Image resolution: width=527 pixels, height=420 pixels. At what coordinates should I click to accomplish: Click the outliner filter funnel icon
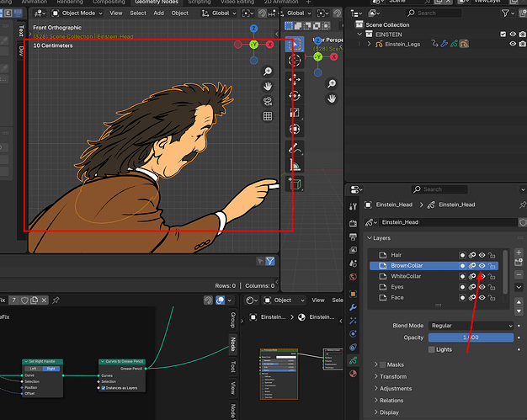(x=505, y=13)
